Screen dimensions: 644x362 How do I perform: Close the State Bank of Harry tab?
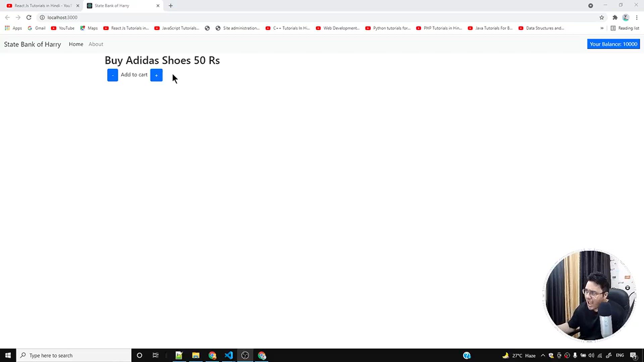tap(158, 6)
